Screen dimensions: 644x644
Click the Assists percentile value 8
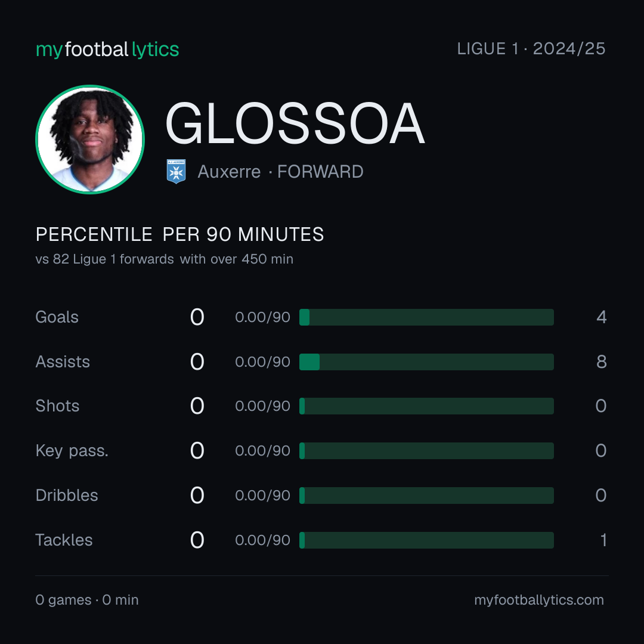click(601, 362)
